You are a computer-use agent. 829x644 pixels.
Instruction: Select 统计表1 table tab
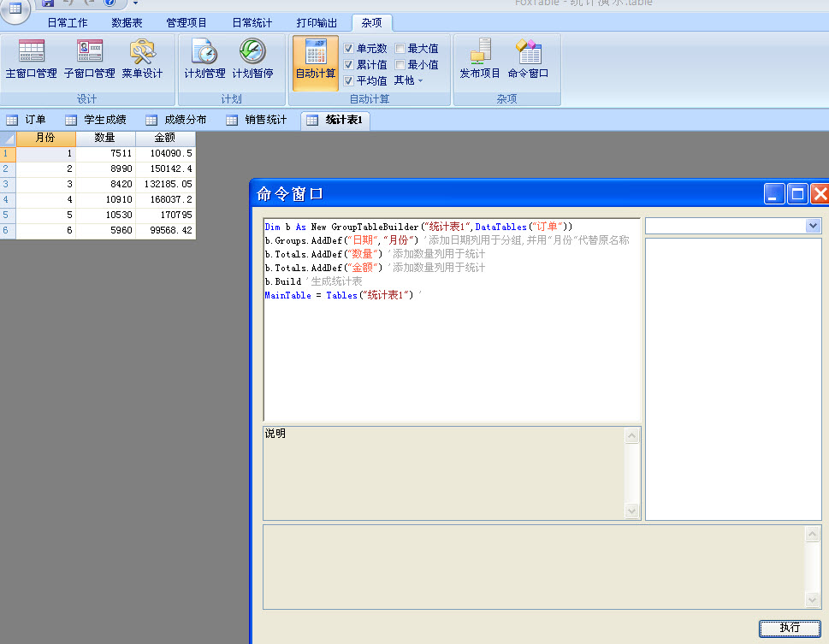coord(335,120)
